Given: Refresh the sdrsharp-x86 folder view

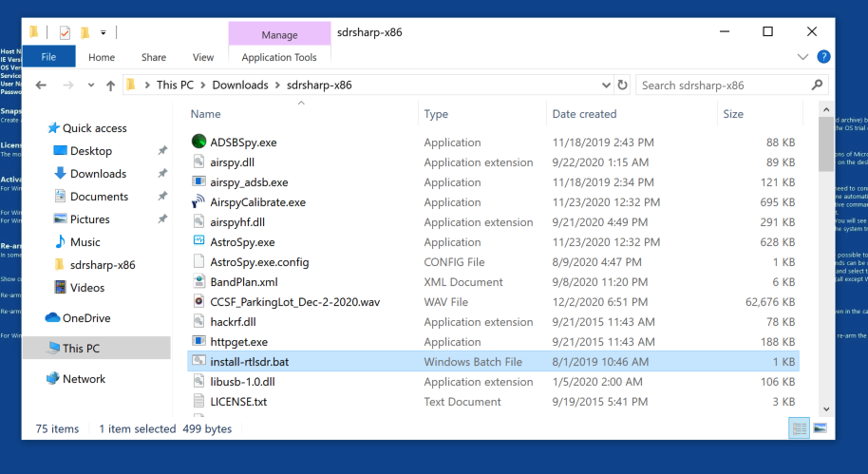Looking at the screenshot, I should pyautogui.click(x=622, y=85).
